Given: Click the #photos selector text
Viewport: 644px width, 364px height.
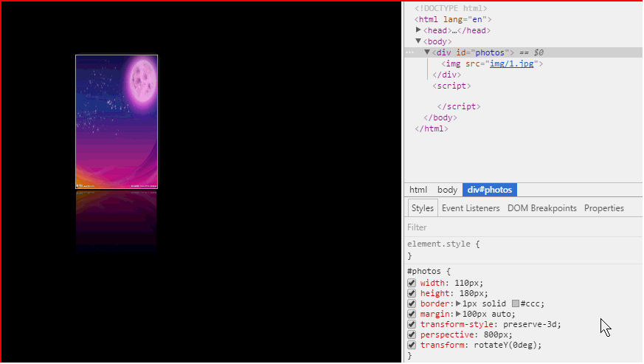Looking at the screenshot, I should coord(424,271).
